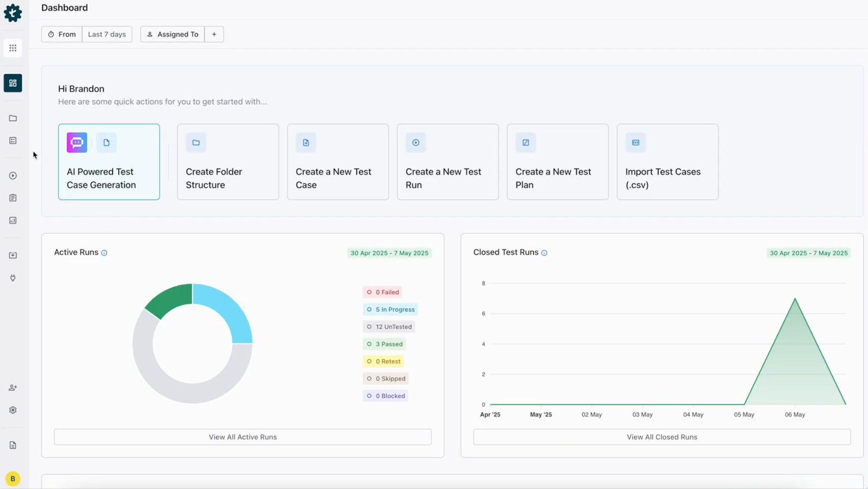Click View All Active Runs
This screenshot has width=868, height=489.
click(242, 436)
